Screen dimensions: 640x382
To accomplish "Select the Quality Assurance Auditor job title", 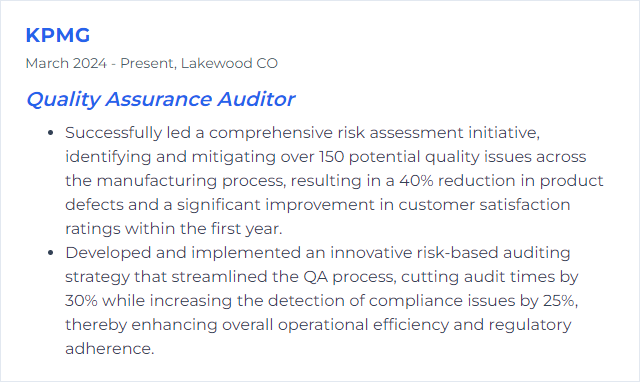I will 160,100.
